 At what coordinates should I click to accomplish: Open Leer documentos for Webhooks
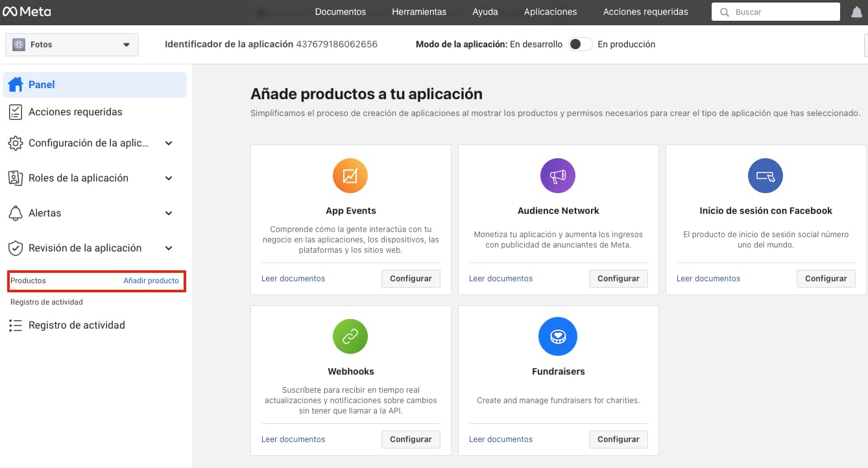pos(293,439)
